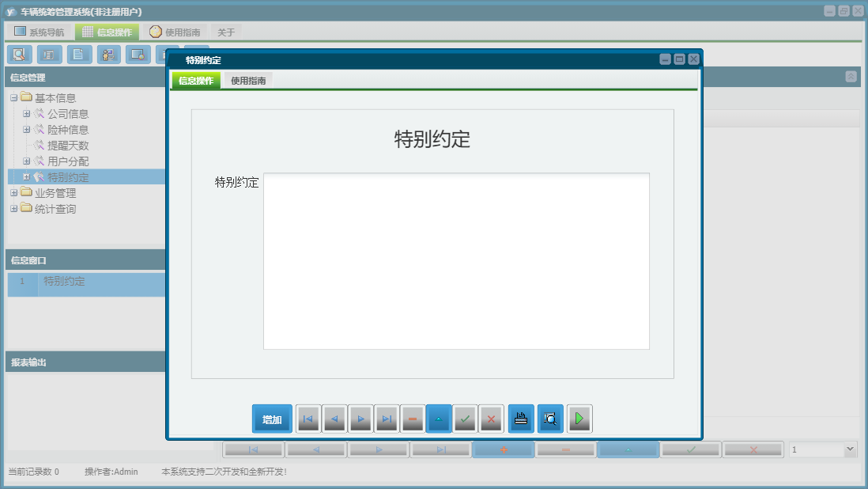
Task: Click the form layout toolbar icon
Action: coord(49,55)
